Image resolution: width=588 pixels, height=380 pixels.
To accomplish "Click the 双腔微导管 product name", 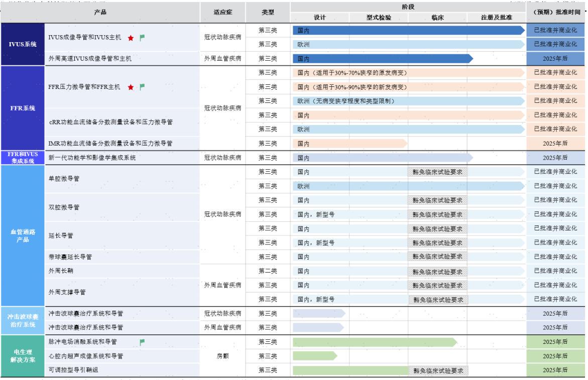I will tap(64, 207).
